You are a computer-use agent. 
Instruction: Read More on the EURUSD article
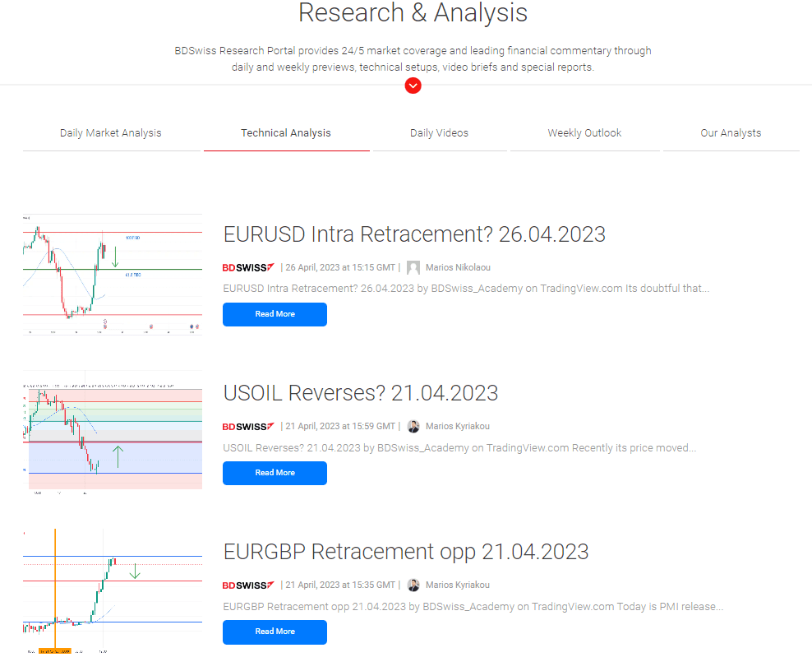(275, 314)
